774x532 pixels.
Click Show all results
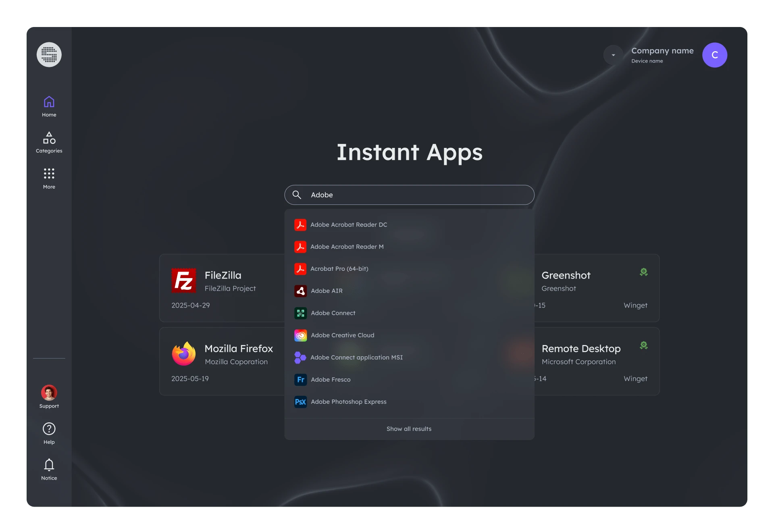click(409, 429)
